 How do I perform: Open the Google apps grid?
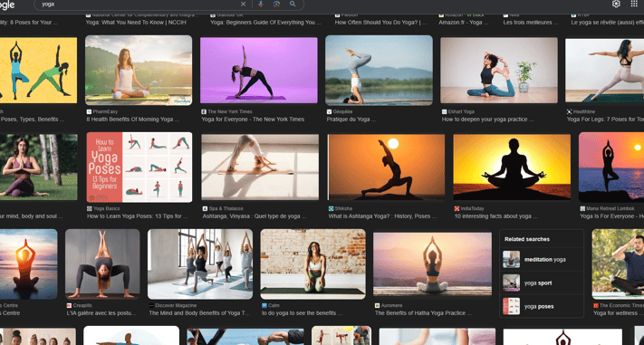point(634,5)
